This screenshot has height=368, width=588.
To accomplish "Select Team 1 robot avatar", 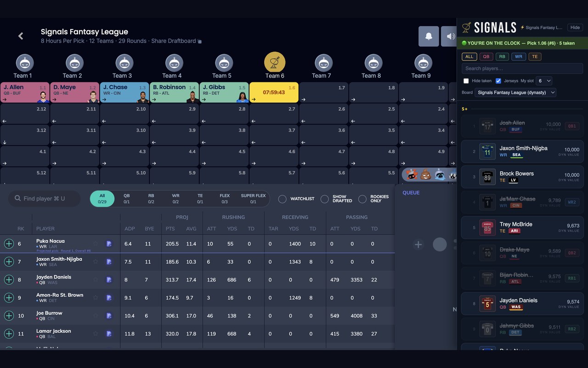I will (x=25, y=63).
